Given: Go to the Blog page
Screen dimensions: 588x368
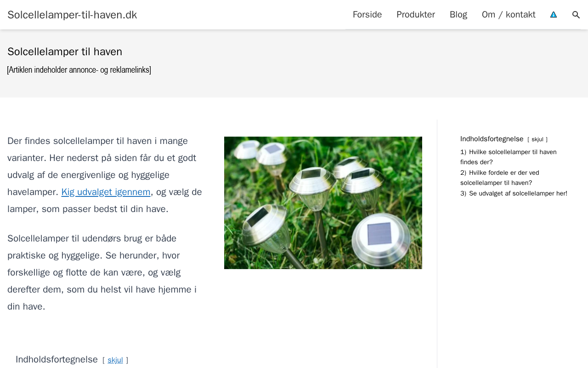Looking at the screenshot, I should pyautogui.click(x=458, y=15).
